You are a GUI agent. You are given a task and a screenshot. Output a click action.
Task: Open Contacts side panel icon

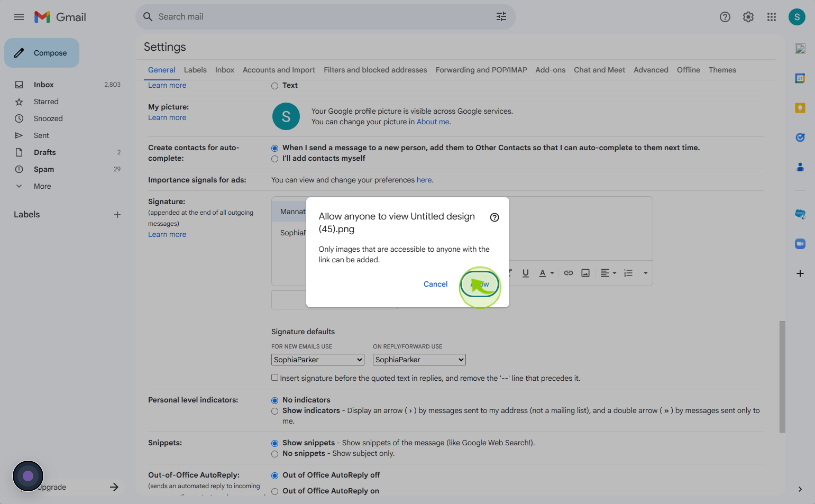[x=800, y=167]
